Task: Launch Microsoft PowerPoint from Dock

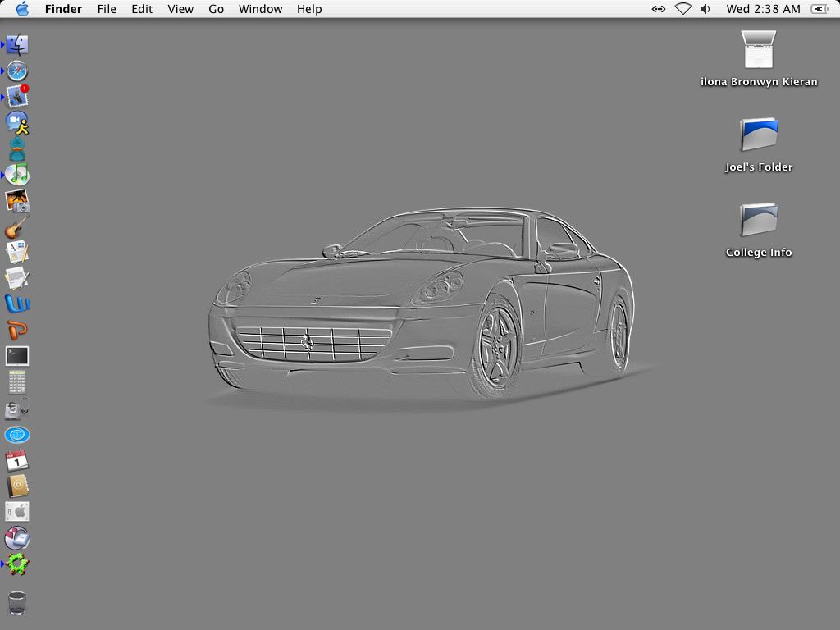Action: pos(17,330)
